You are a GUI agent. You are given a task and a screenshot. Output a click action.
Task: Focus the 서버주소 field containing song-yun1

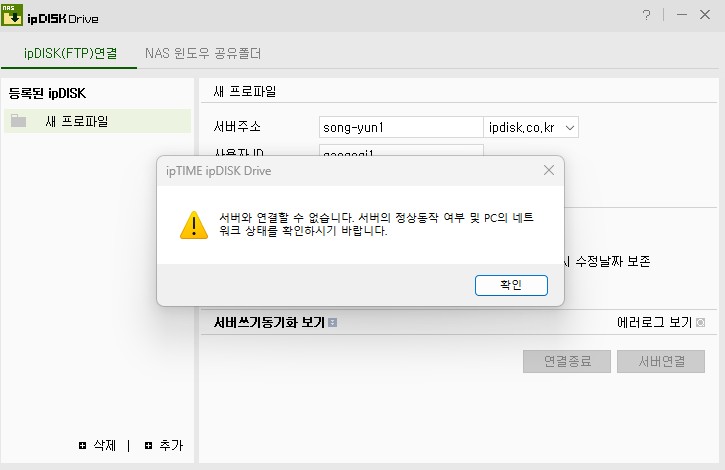tap(401, 127)
